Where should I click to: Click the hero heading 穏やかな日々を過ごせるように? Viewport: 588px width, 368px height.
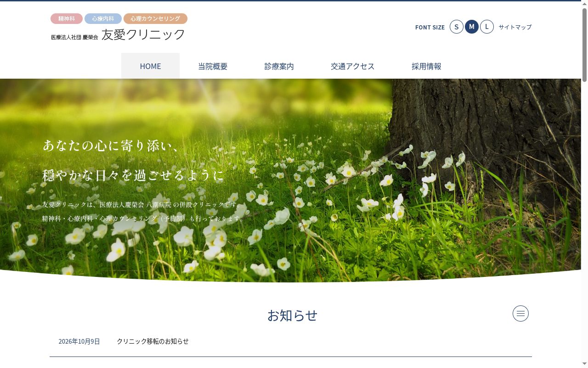click(133, 175)
